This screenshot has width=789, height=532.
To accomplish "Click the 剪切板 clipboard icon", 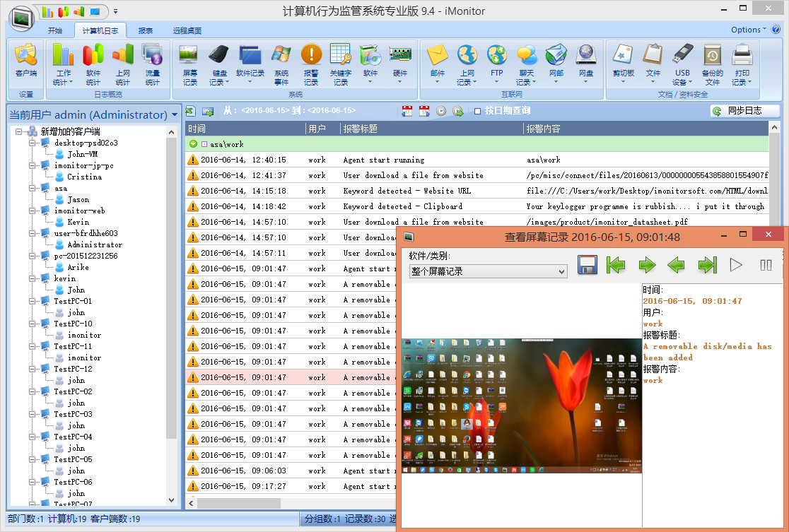I will 623,62.
